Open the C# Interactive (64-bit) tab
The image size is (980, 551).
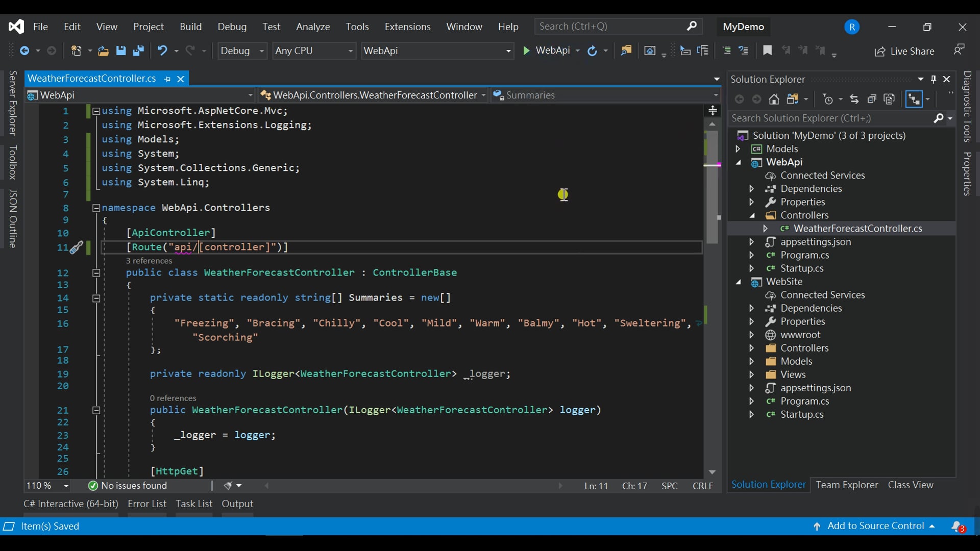tap(71, 504)
